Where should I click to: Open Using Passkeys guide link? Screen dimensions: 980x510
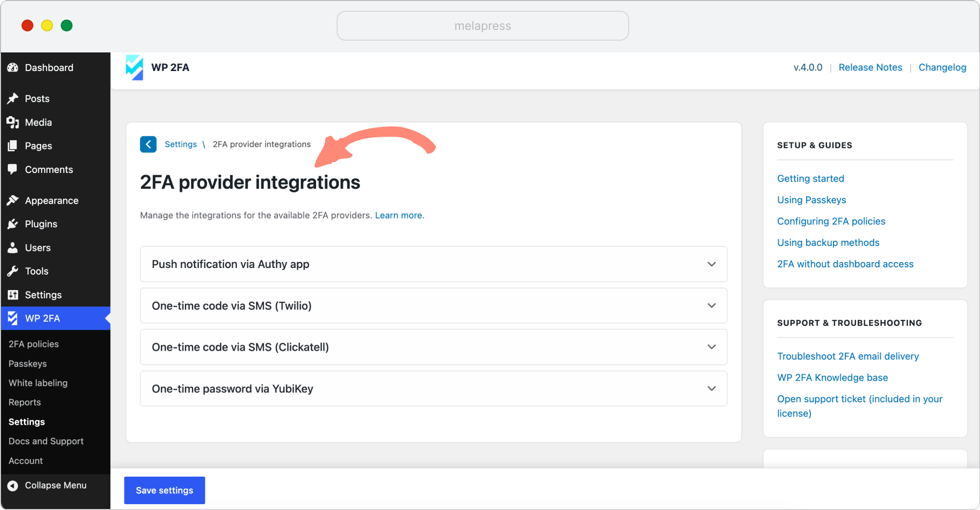(811, 200)
